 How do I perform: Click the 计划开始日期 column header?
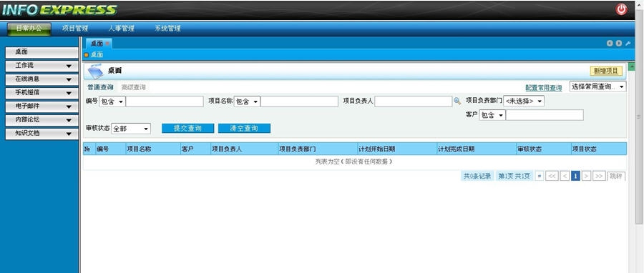(396, 149)
